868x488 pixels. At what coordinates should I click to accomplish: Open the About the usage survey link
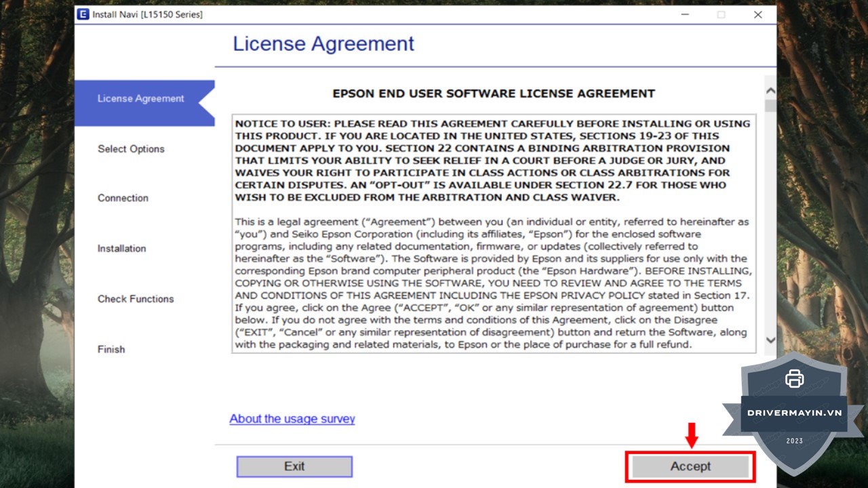(x=292, y=419)
